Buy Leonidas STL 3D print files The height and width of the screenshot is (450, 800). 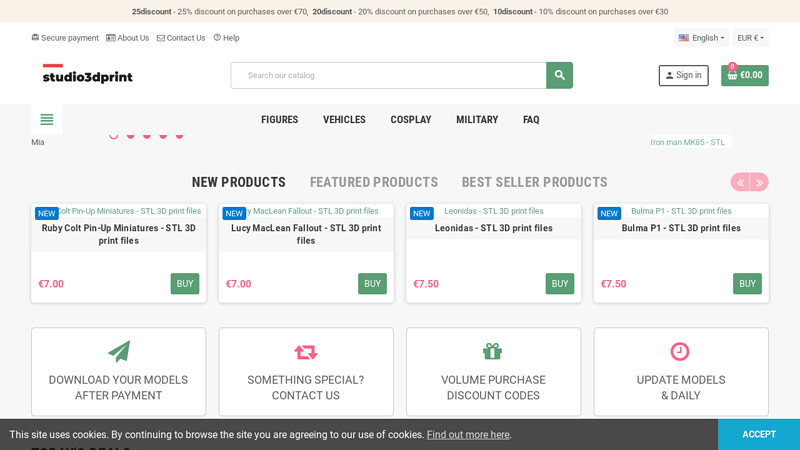click(x=560, y=284)
